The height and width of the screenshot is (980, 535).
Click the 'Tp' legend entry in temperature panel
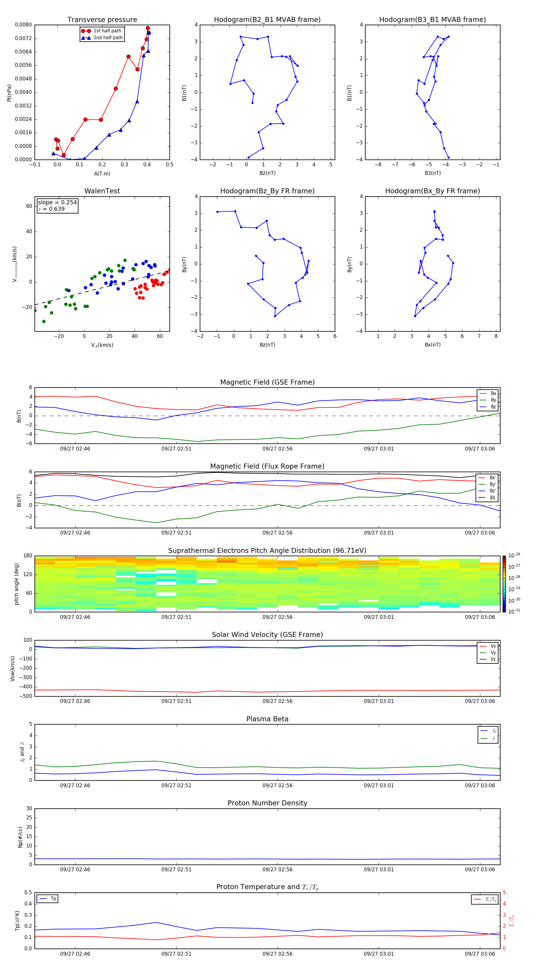[48, 899]
